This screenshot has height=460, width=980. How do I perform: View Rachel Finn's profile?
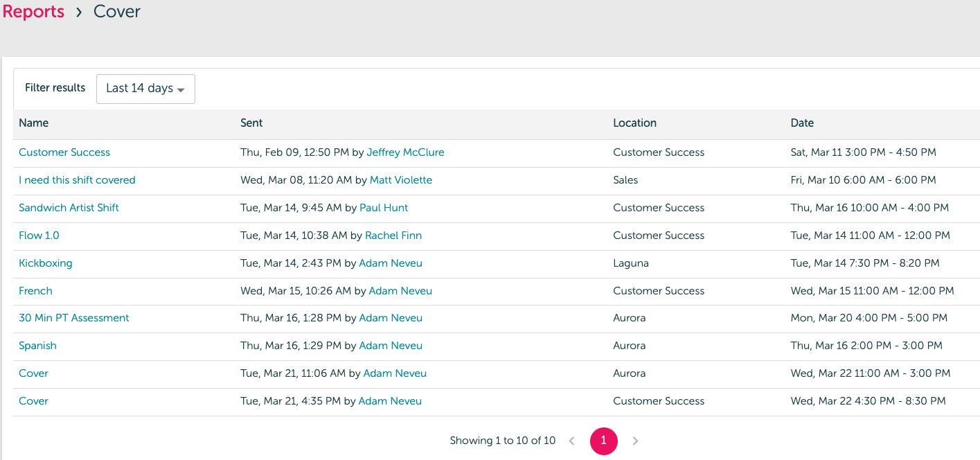click(x=393, y=236)
